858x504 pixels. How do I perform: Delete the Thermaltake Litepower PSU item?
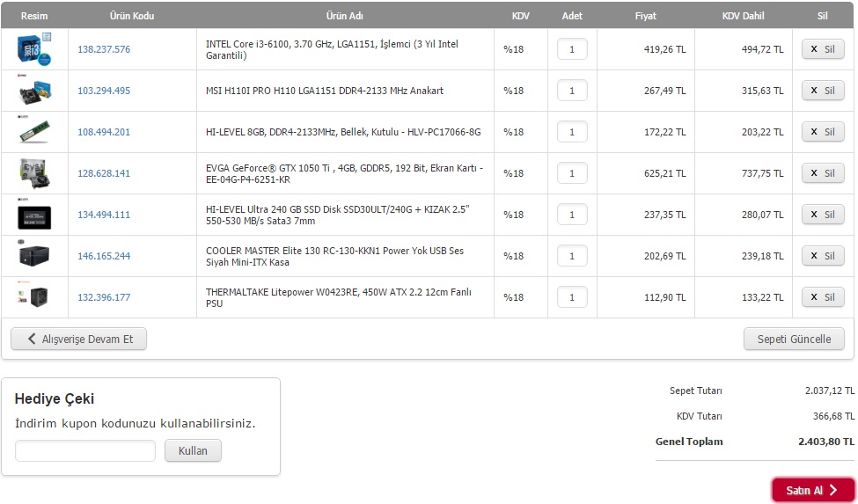tap(823, 296)
